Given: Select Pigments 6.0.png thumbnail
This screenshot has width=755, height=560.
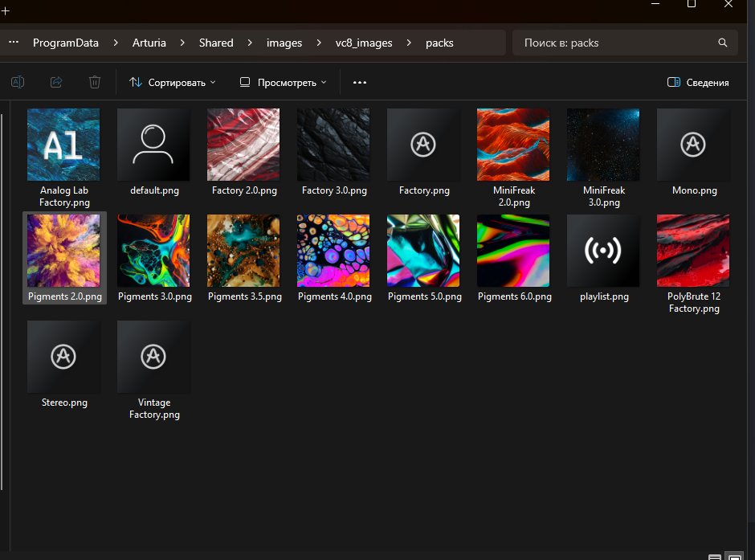Looking at the screenshot, I should [513, 251].
